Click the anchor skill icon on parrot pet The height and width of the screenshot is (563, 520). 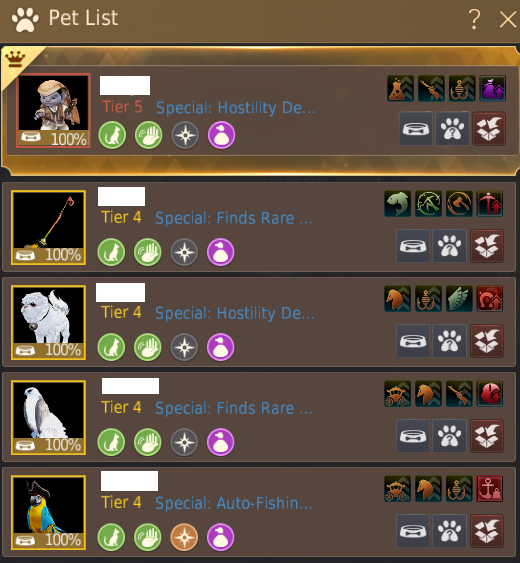tap(489, 489)
